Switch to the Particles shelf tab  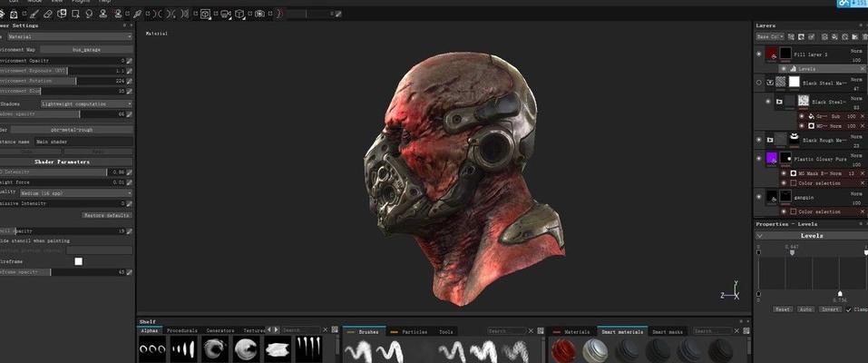pyautogui.click(x=414, y=331)
